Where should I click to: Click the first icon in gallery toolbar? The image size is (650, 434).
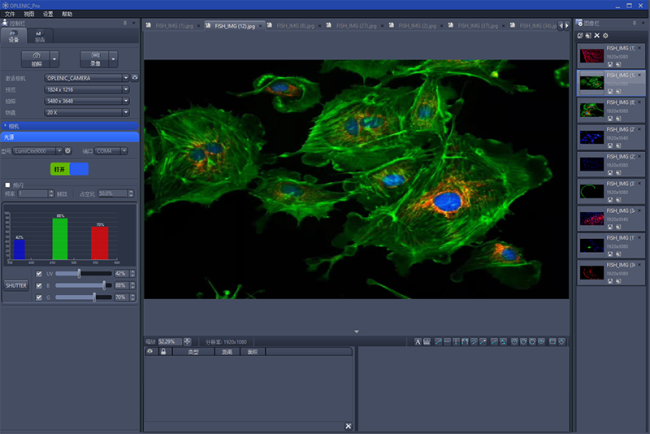tap(581, 35)
